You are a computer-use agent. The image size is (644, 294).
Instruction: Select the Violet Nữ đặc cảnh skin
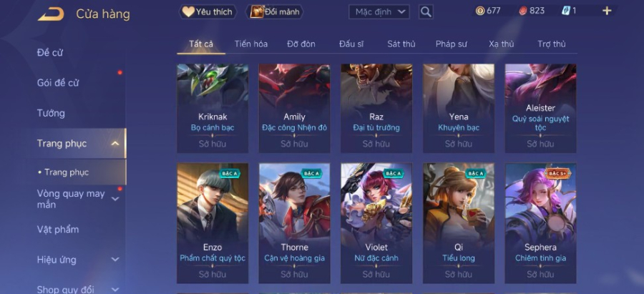[x=376, y=223]
